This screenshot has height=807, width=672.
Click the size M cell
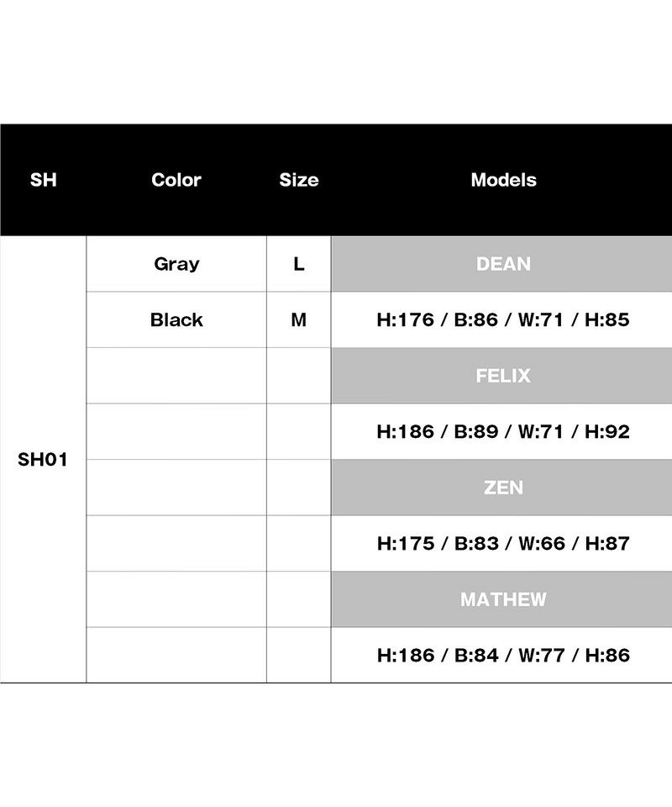coord(299,320)
